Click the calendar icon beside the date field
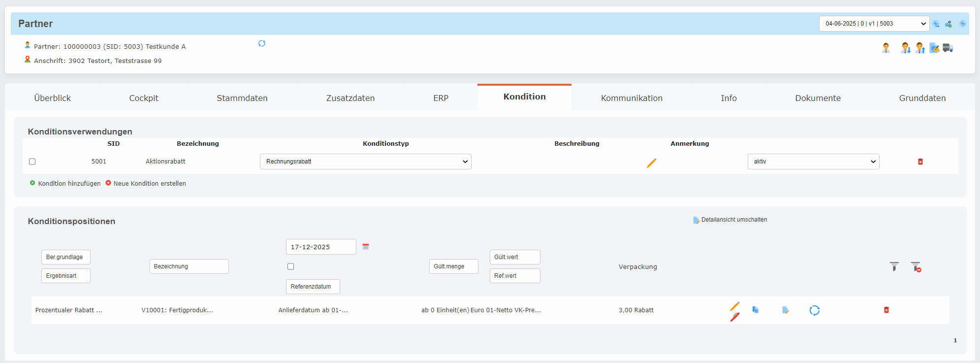 coord(366,247)
